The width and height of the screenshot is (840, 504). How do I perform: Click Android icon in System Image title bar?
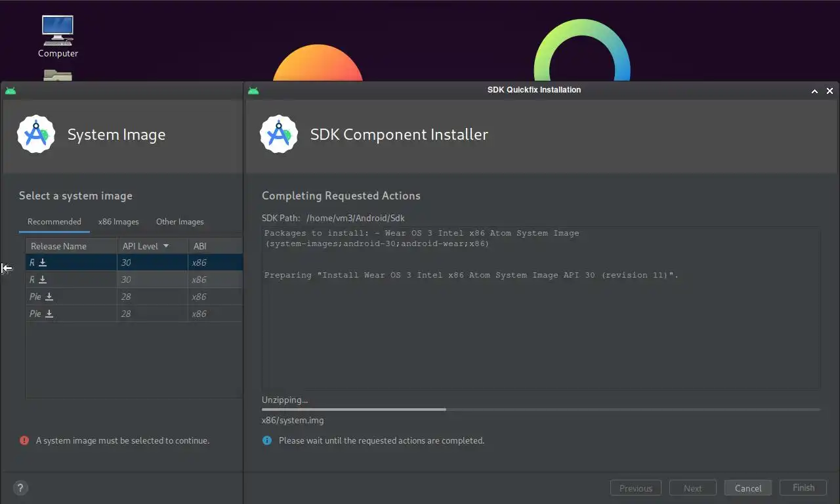click(x=10, y=91)
